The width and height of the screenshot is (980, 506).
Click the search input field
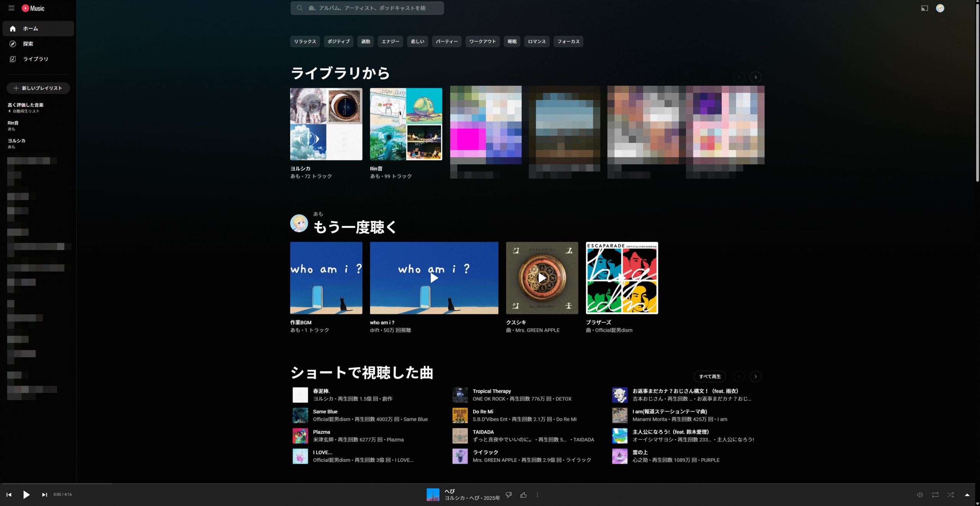[367, 8]
